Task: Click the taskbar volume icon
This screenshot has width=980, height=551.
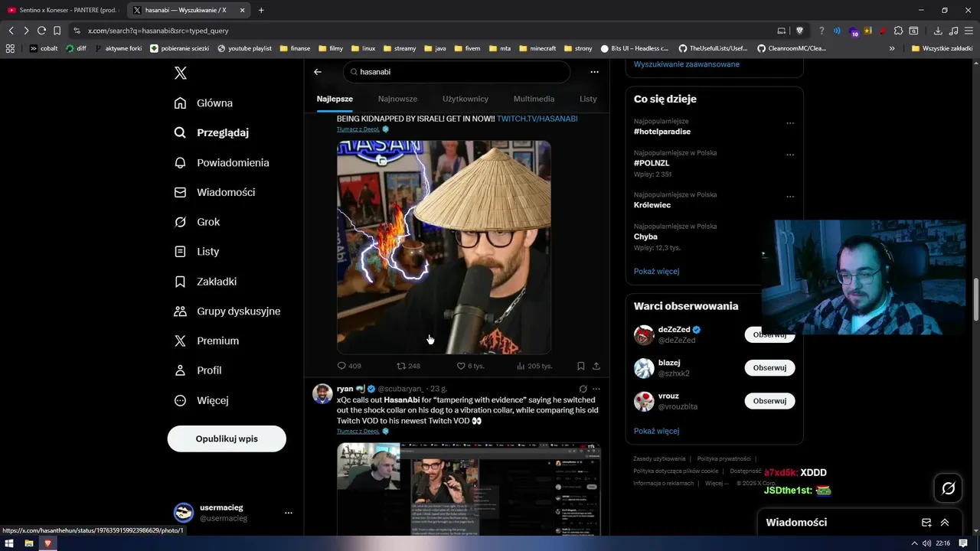Action: click(x=926, y=543)
